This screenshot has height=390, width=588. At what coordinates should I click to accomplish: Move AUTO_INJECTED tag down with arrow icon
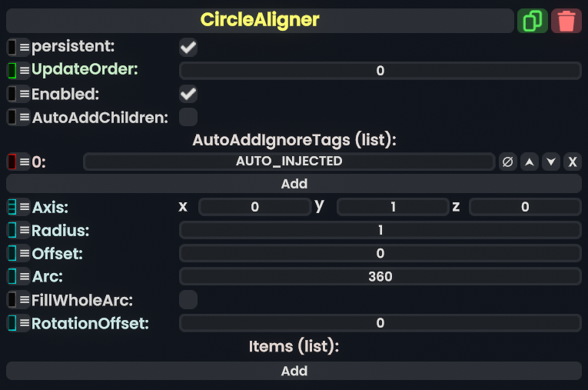pyautogui.click(x=550, y=162)
